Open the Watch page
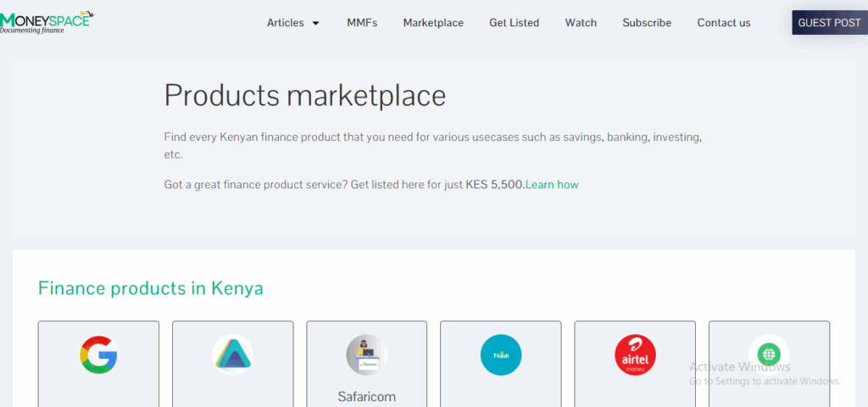This screenshot has height=407, width=868. [581, 23]
